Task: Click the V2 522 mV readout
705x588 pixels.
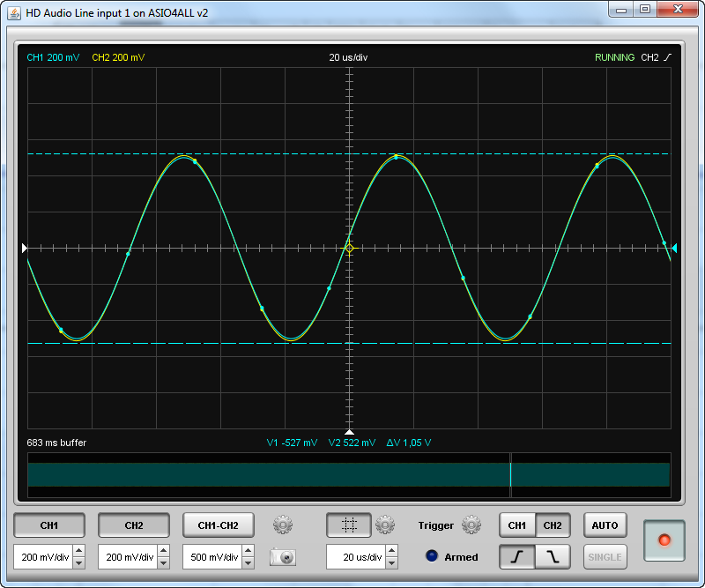Action: point(352,443)
